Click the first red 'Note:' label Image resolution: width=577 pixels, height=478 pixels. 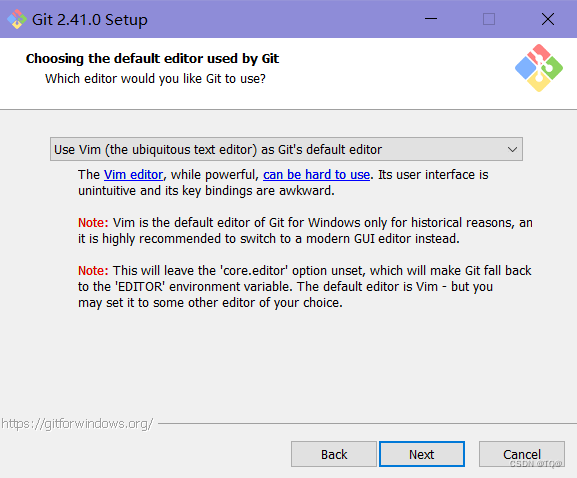(x=93, y=223)
